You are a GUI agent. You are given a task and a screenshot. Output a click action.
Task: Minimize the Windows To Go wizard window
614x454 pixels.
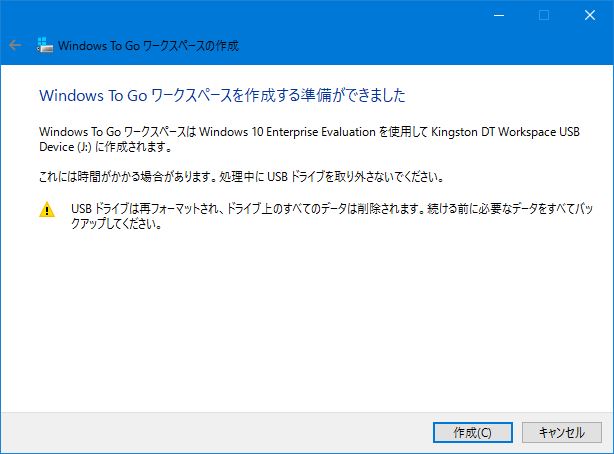point(499,15)
